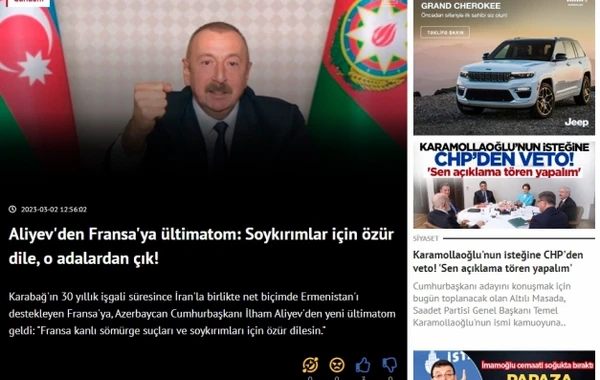
Task: Open the İmamoğlu cemaati soğukta bıraktı thumbnail
Action: [x=504, y=365]
